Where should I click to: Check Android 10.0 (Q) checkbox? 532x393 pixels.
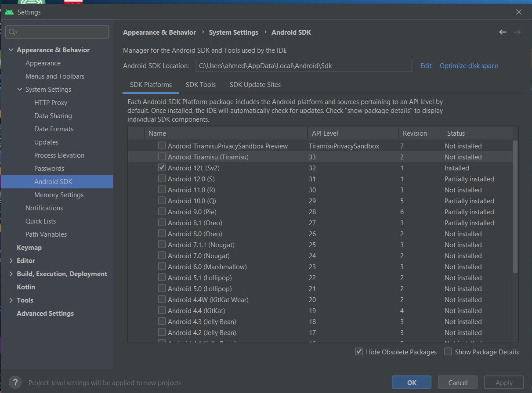(162, 200)
